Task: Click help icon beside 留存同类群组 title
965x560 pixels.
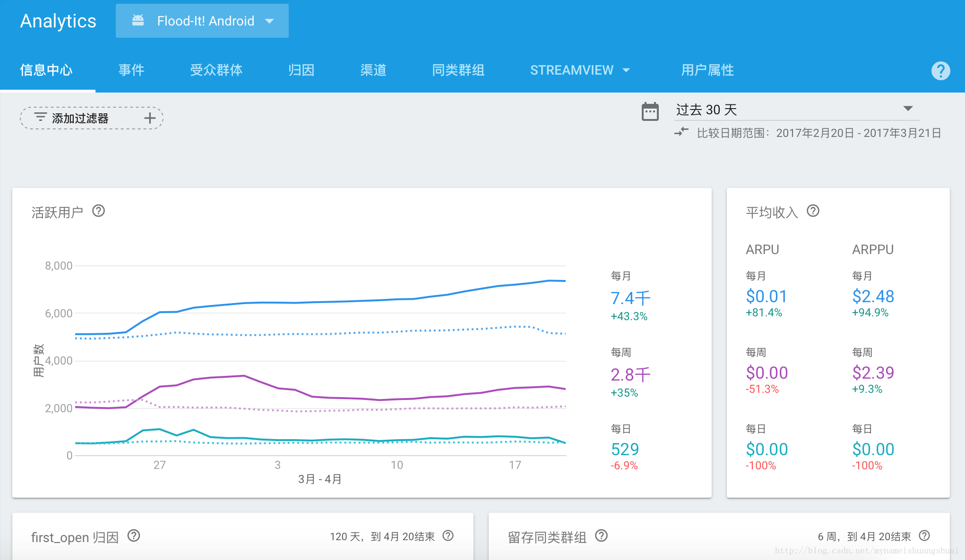Action: coord(601,536)
